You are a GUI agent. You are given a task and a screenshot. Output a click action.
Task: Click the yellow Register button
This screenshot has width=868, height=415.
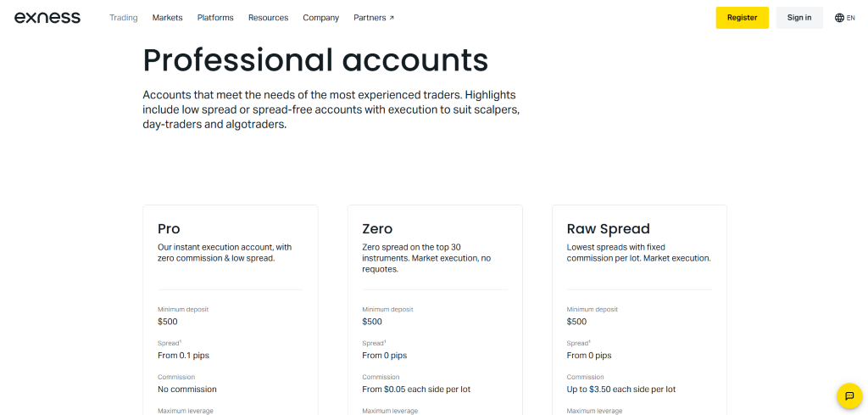coord(742,18)
